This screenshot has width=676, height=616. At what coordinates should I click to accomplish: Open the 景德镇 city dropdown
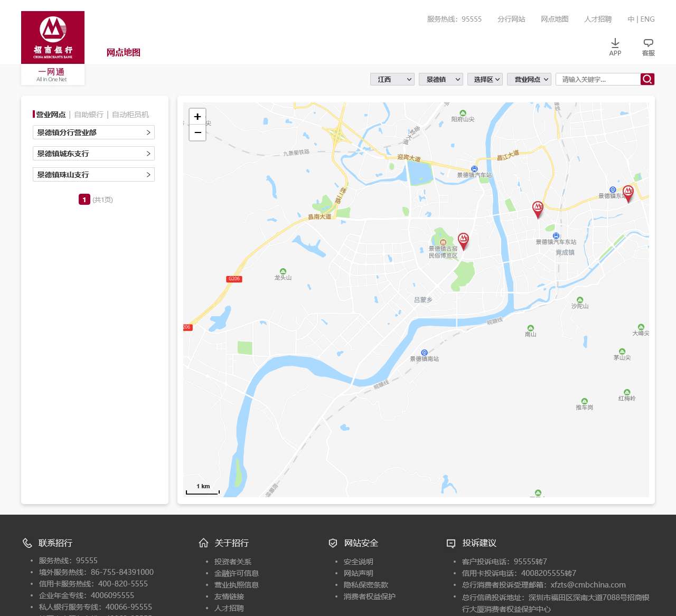pyautogui.click(x=440, y=79)
